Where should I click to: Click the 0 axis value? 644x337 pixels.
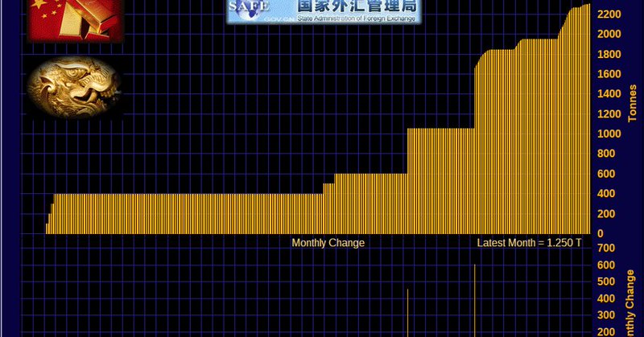(601, 233)
